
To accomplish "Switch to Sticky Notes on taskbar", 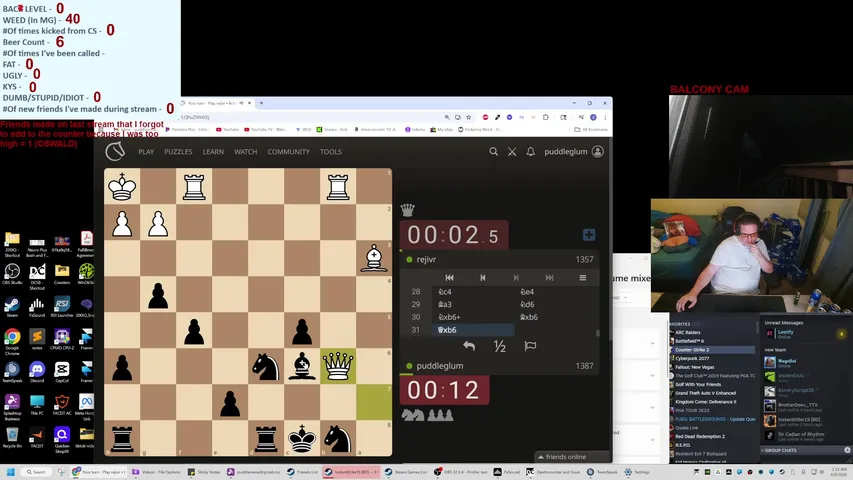I will pos(205,472).
